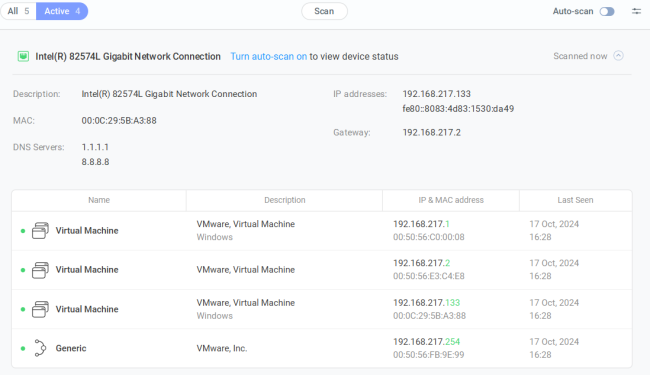Click MAC 00:50:56:C0:00:08
This screenshot has width=650, height=375.
(429, 237)
